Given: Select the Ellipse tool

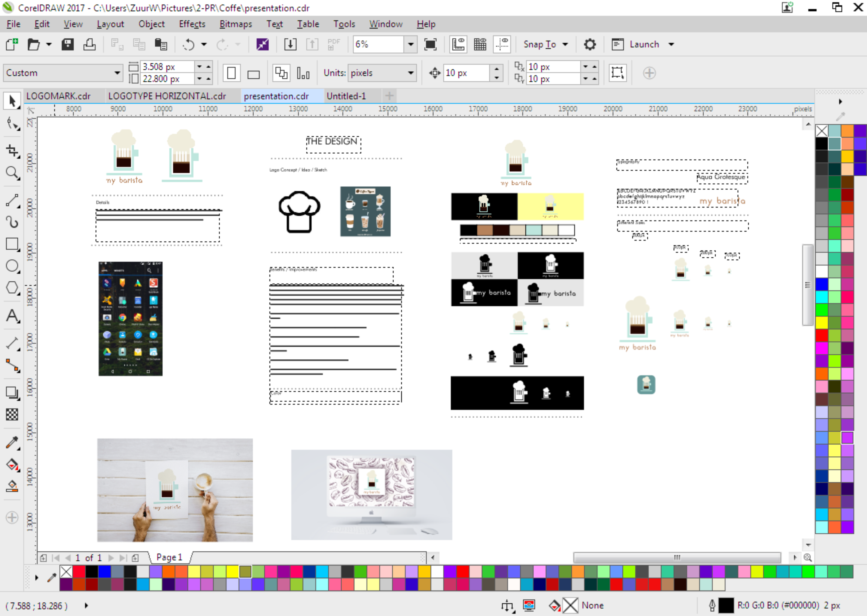Looking at the screenshot, I should (x=12, y=266).
